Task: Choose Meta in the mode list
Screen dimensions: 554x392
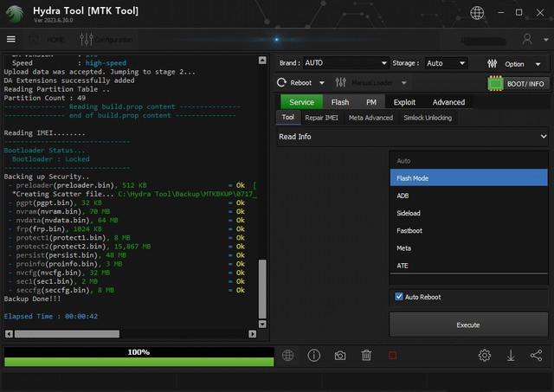Action: tap(468, 247)
